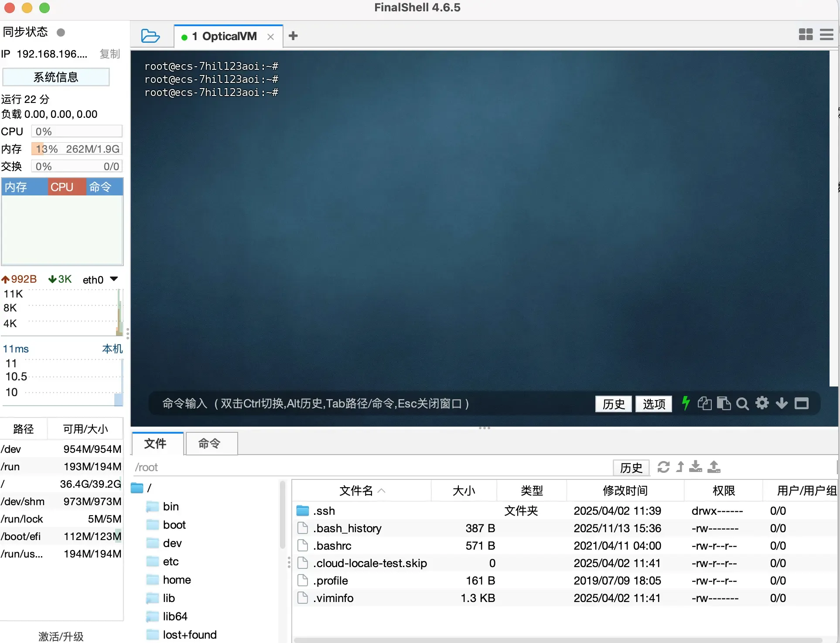Open 系统信息 system information
840x643 pixels.
pos(56,77)
